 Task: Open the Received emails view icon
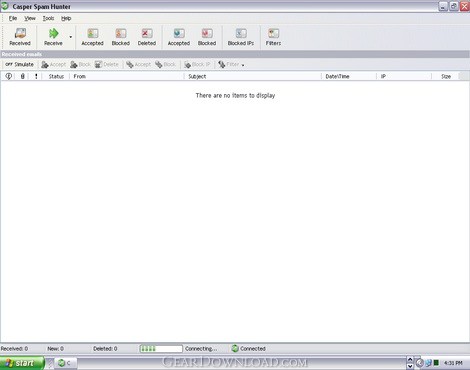coord(20,37)
